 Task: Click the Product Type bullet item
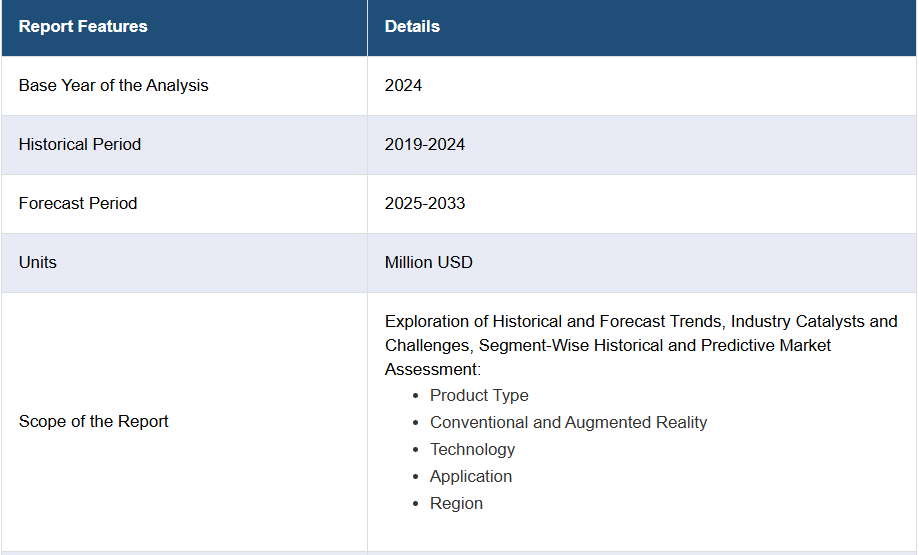(x=479, y=396)
